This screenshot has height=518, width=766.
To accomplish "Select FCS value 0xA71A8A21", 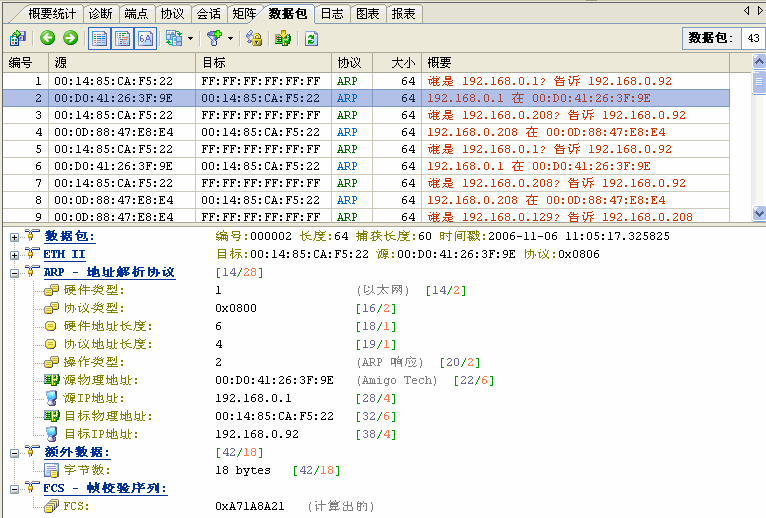I will (x=250, y=506).
